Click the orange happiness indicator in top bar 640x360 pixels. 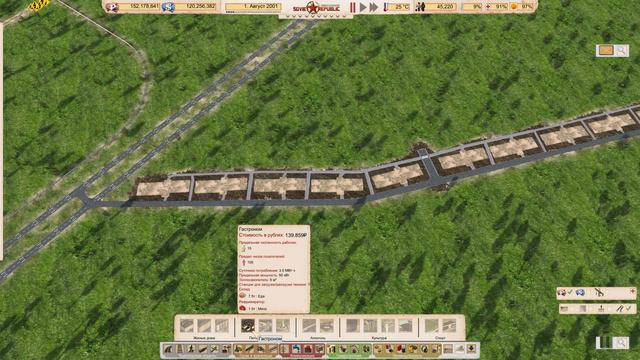tap(514, 7)
